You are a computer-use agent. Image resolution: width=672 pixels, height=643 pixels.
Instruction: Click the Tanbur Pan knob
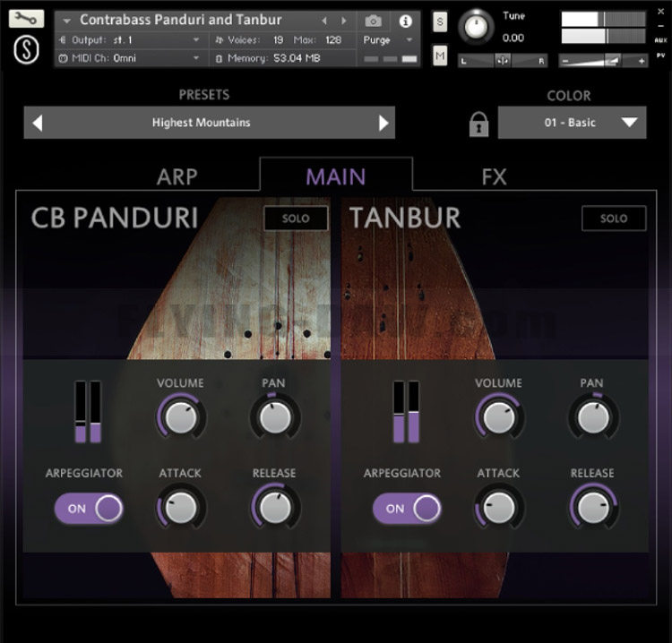pos(593,416)
